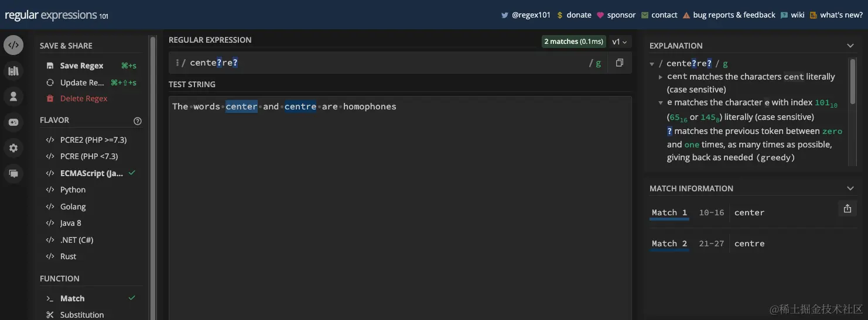Copy regex to clipboard icon
This screenshot has width=868, height=320.
(x=619, y=63)
